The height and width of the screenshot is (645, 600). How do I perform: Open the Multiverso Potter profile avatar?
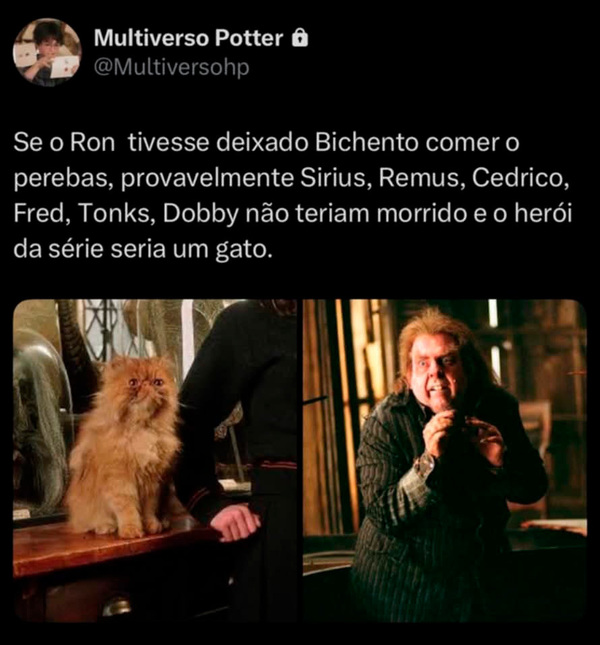click(47, 52)
